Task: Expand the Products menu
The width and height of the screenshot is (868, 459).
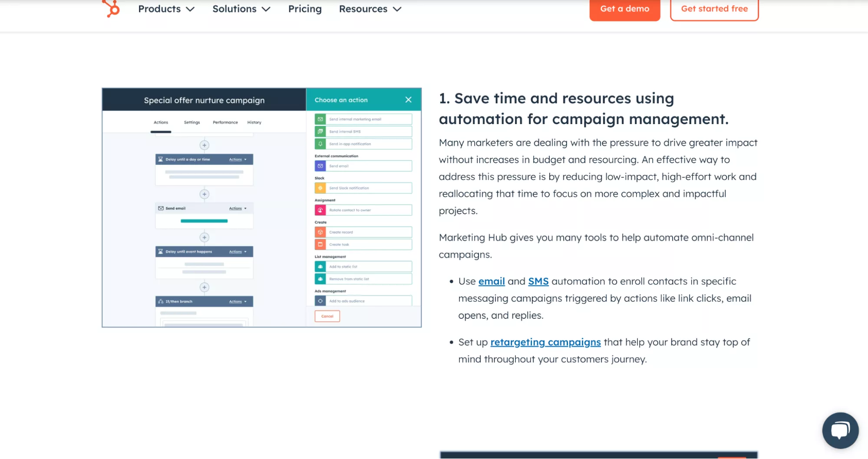Action: point(166,9)
